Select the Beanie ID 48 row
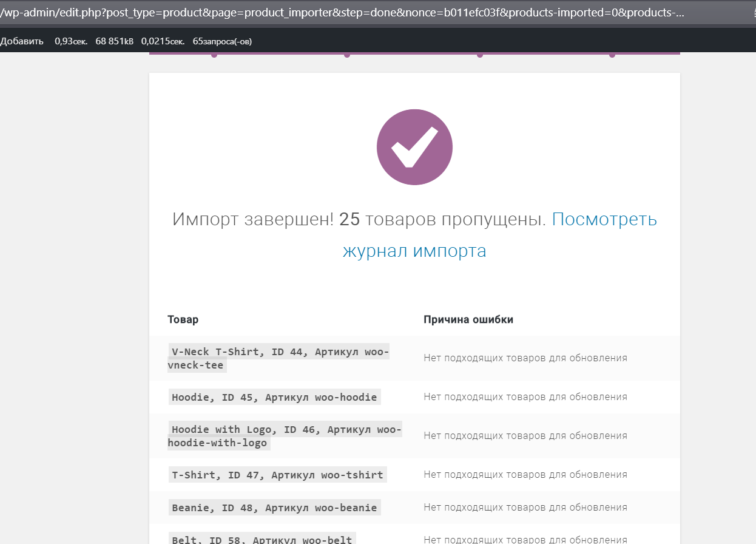The width and height of the screenshot is (756, 544). click(274, 507)
